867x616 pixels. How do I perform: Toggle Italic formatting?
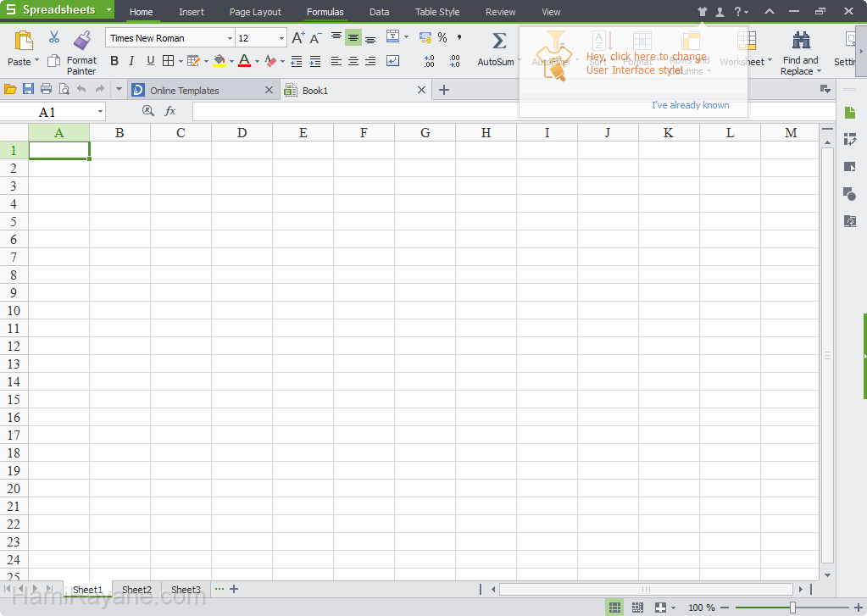tap(131, 61)
